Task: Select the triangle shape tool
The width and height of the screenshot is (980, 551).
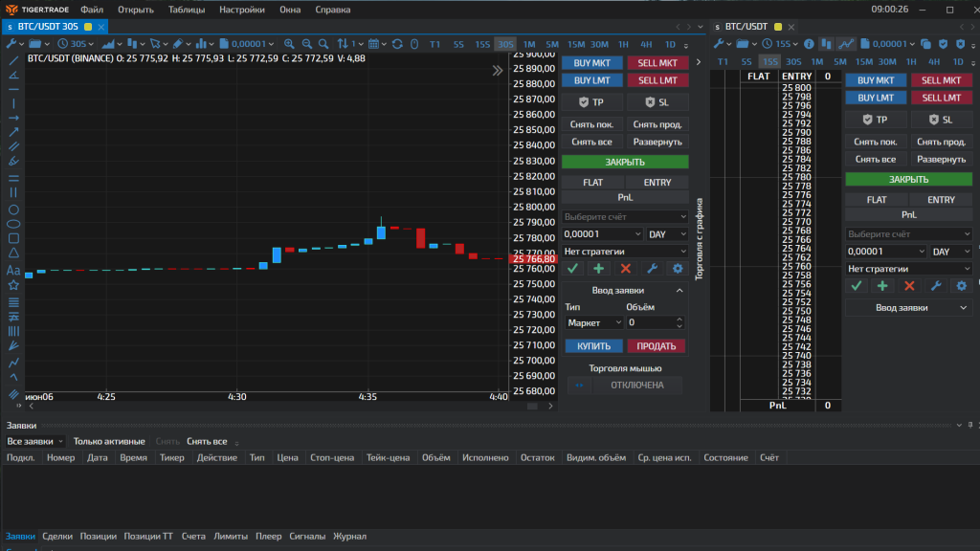Action: pos(13,253)
